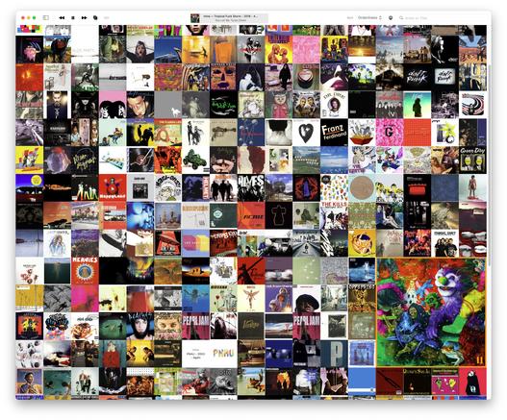Select the Meanies album cover
507x420 pixels.
point(85,271)
